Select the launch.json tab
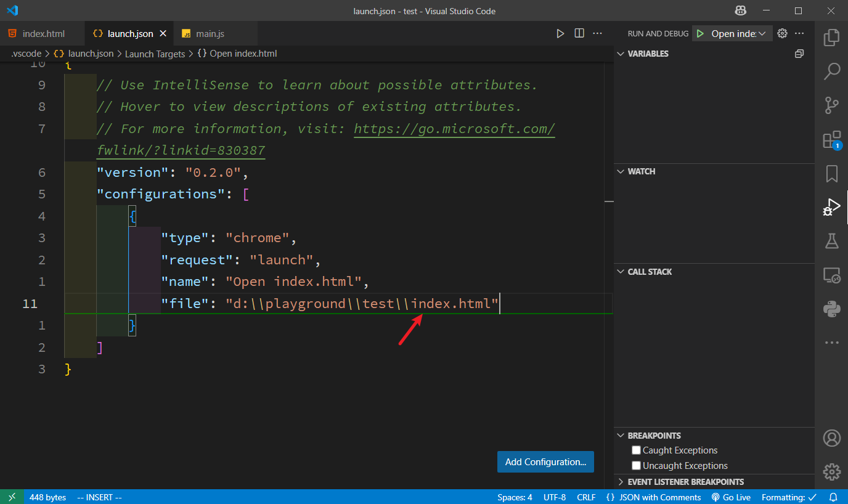 (x=130, y=33)
